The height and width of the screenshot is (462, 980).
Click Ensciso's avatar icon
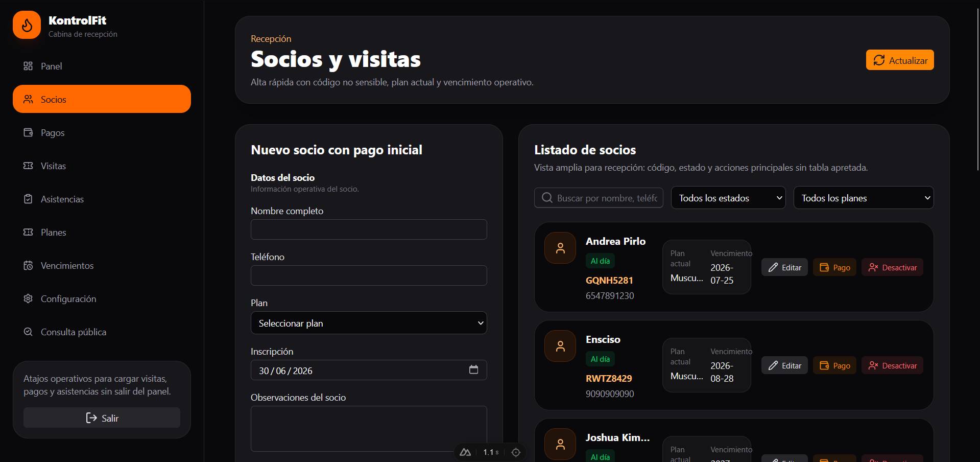[560, 346]
